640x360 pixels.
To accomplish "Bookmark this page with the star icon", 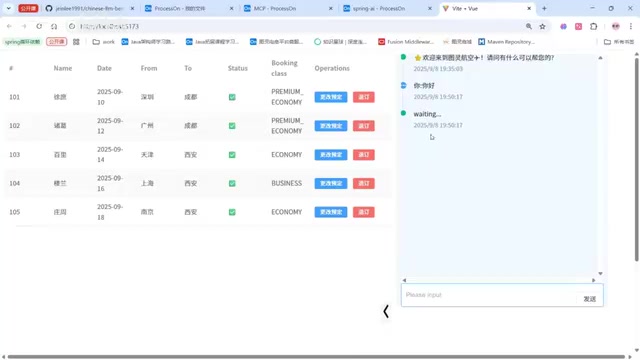I will [x=542, y=26].
